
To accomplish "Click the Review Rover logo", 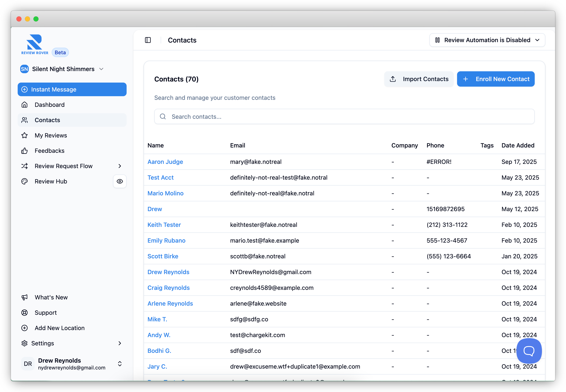I will pos(35,44).
